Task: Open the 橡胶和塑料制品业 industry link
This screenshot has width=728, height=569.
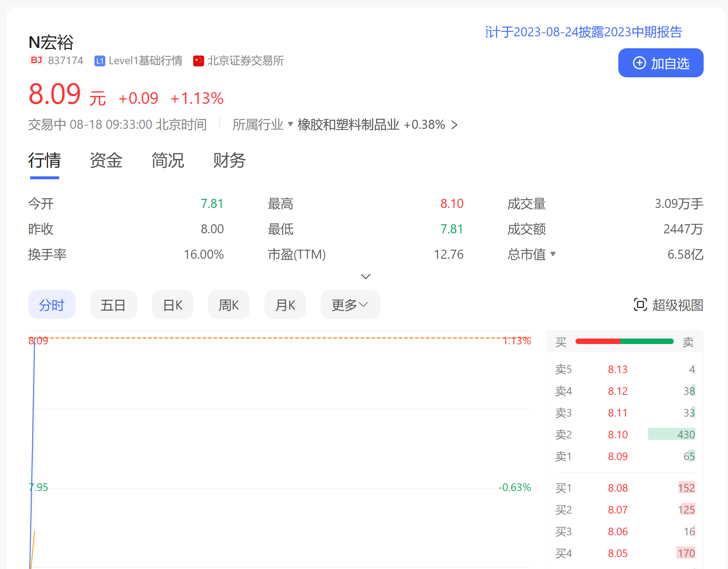Action: point(348,125)
